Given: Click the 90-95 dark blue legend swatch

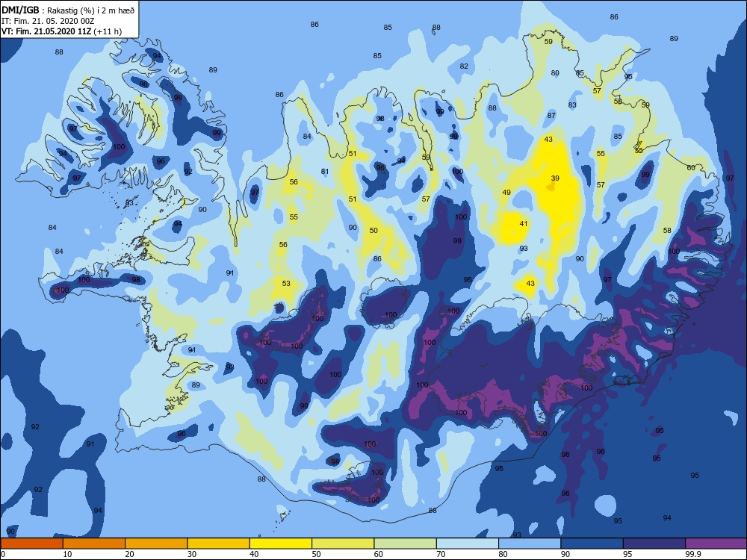Looking at the screenshot, I should tap(592, 544).
